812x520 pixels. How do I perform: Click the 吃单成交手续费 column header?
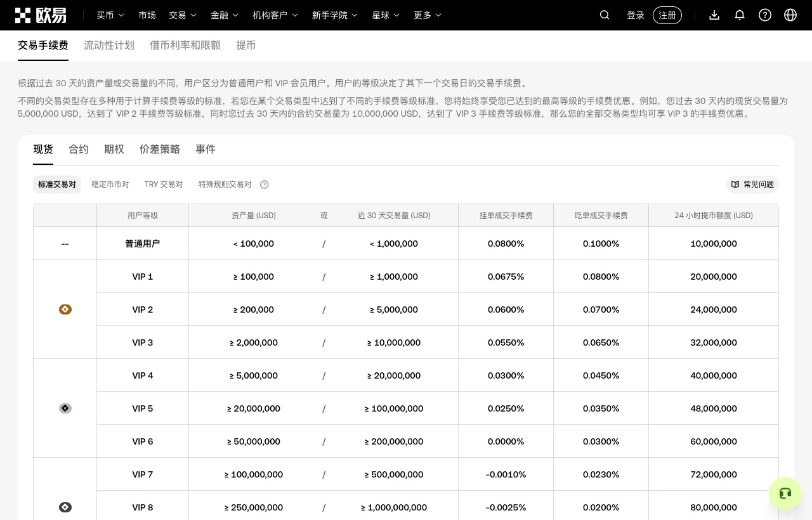point(601,216)
